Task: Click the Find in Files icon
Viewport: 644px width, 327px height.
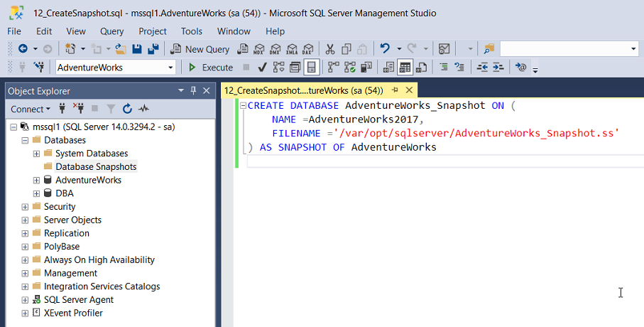Action: pos(489,49)
